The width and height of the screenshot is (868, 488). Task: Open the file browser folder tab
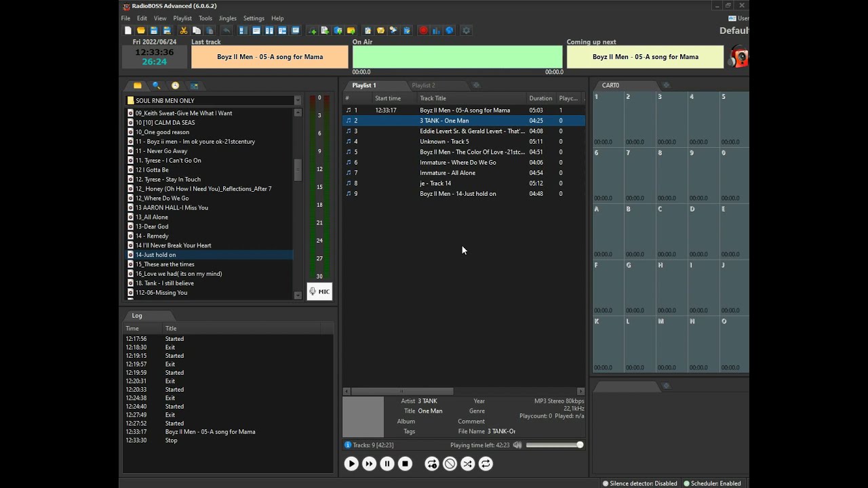point(138,85)
